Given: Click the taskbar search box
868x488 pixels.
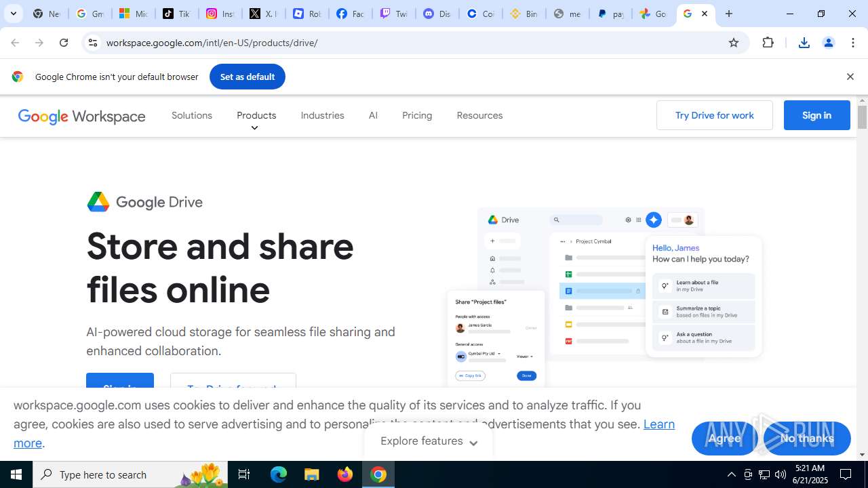Looking at the screenshot, I should (x=130, y=474).
